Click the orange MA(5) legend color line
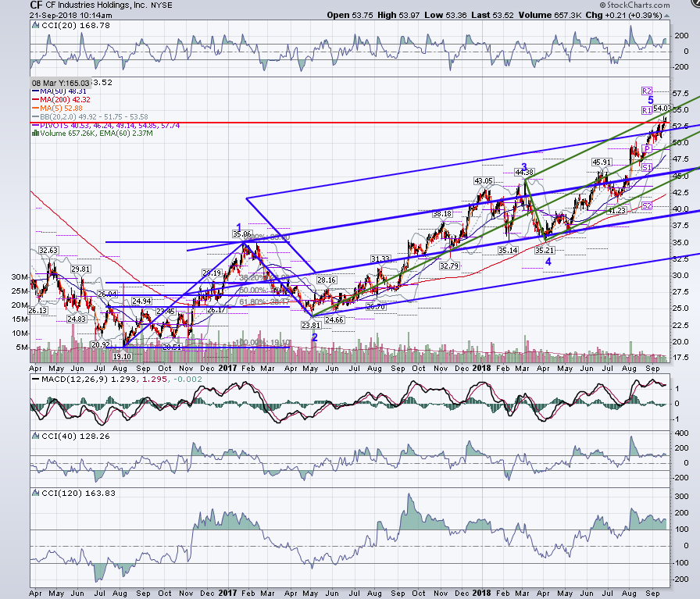Image resolution: width=700 pixels, height=599 pixels. coord(35,109)
